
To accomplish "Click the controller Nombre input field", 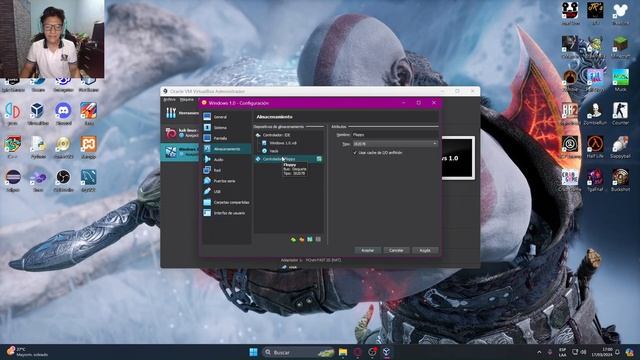I will pos(395,134).
